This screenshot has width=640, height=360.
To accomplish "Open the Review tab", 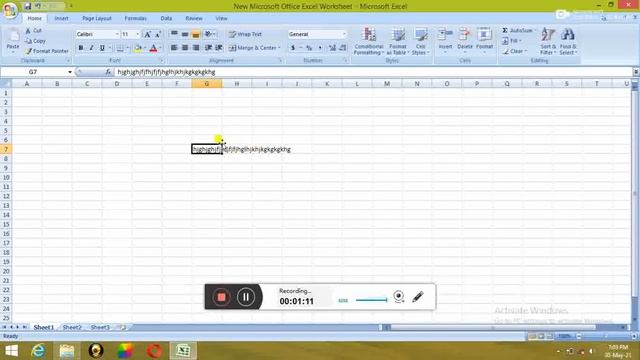I will point(194,18).
